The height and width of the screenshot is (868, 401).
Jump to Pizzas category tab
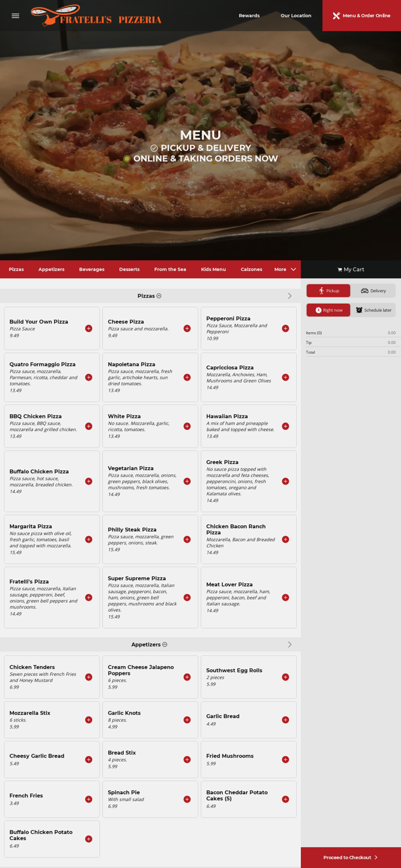tap(16, 269)
